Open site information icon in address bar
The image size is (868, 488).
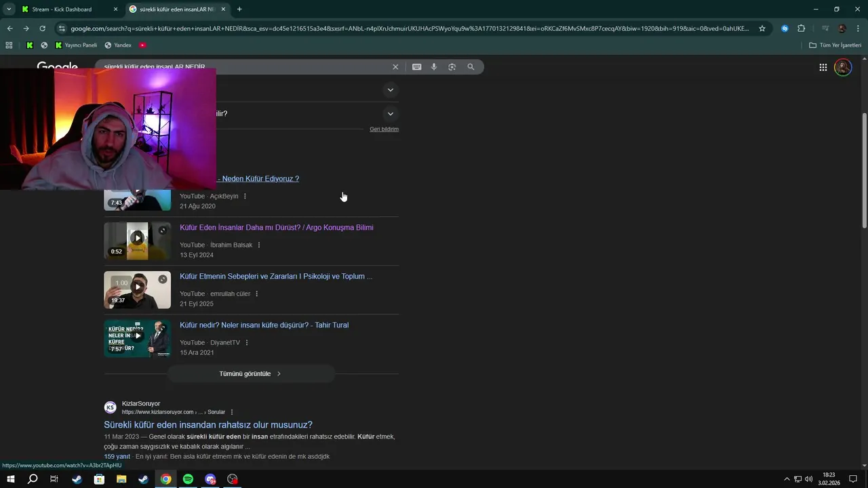[62, 28]
